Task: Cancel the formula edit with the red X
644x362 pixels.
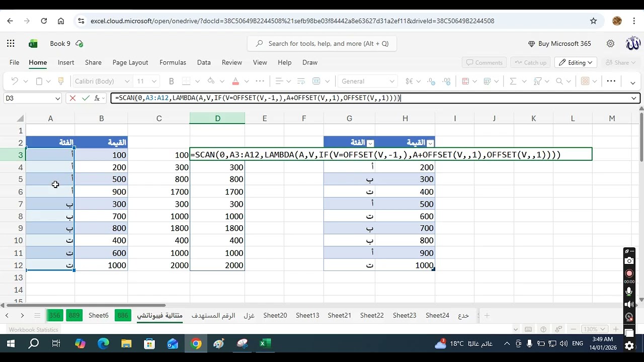Action: coord(72,98)
